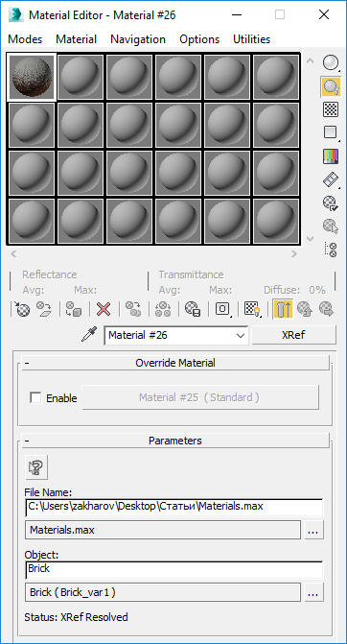Click Put to Library icon
Viewport: 347px width, 644px height.
[x=192, y=309]
